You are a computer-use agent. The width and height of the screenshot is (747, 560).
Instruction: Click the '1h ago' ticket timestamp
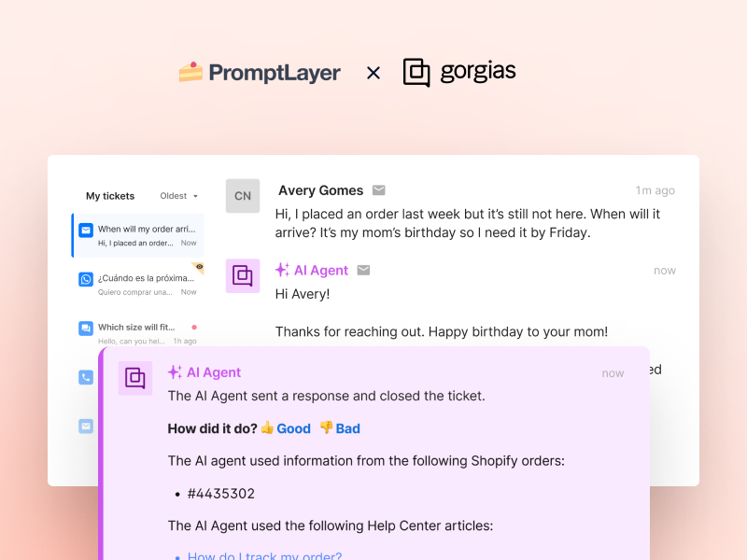coord(185,341)
